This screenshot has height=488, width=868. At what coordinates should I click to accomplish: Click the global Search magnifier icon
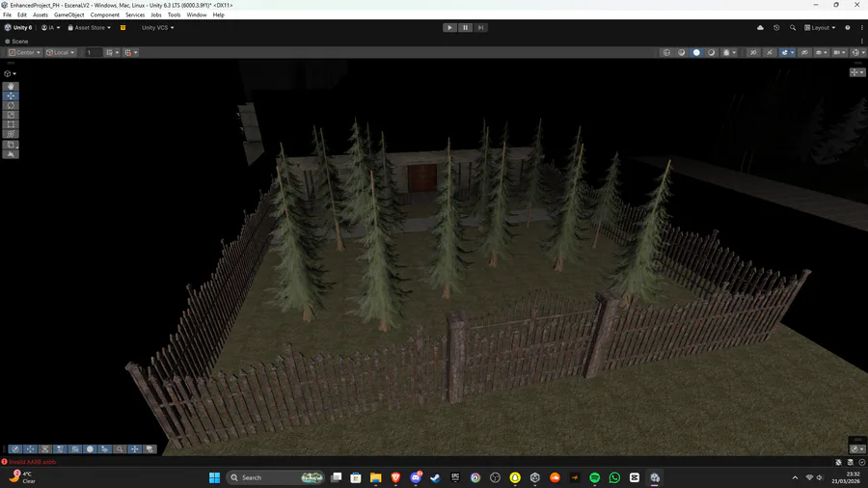pyautogui.click(x=793, y=28)
